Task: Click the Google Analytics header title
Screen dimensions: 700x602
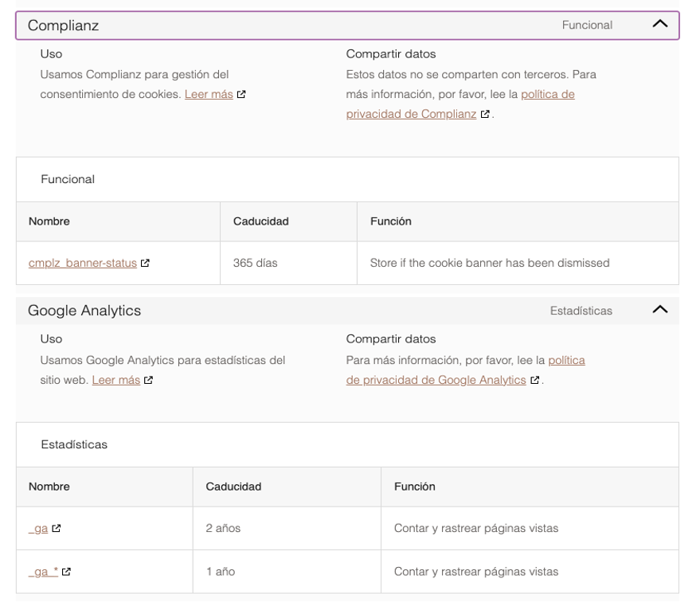Action: [84, 311]
